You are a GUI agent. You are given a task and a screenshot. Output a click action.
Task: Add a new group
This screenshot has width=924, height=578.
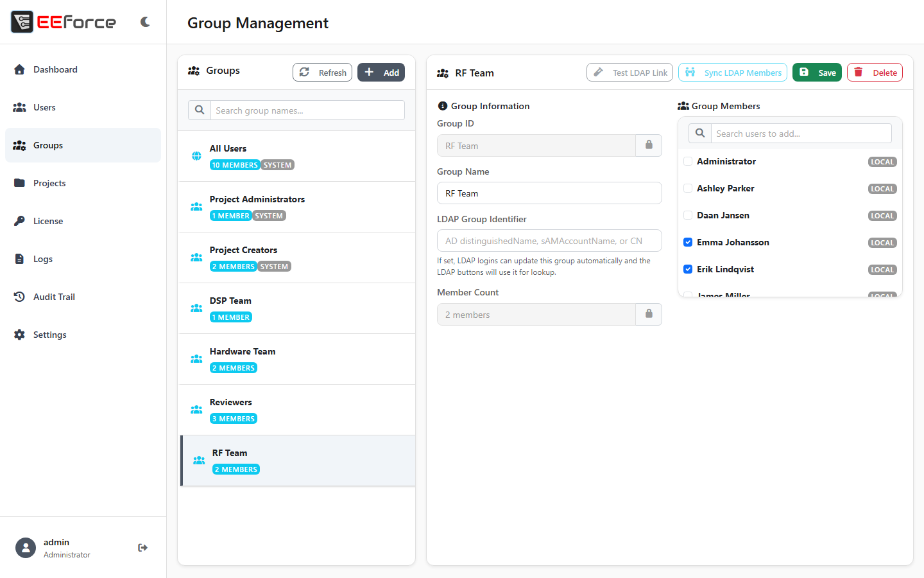click(381, 73)
